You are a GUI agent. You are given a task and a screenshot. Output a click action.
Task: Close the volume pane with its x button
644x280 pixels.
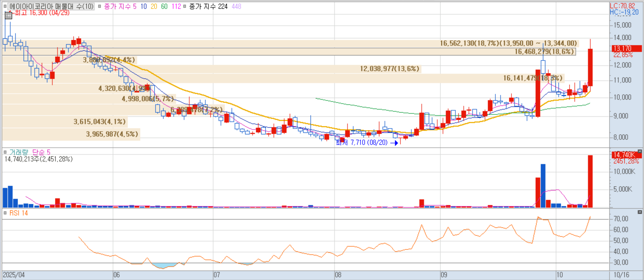point(640,152)
